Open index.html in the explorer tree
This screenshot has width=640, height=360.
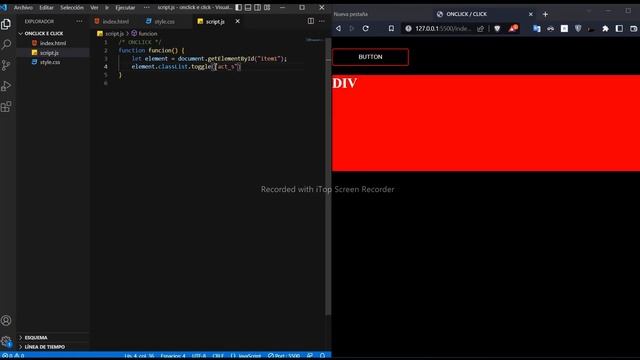click(53, 43)
